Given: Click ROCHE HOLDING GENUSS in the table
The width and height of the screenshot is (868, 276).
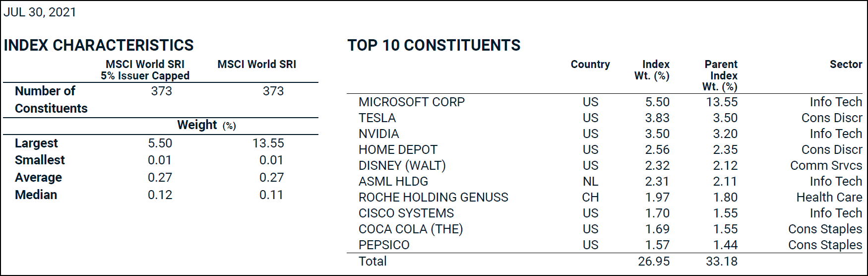Looking at the screenshot, I should coord(433,198).
